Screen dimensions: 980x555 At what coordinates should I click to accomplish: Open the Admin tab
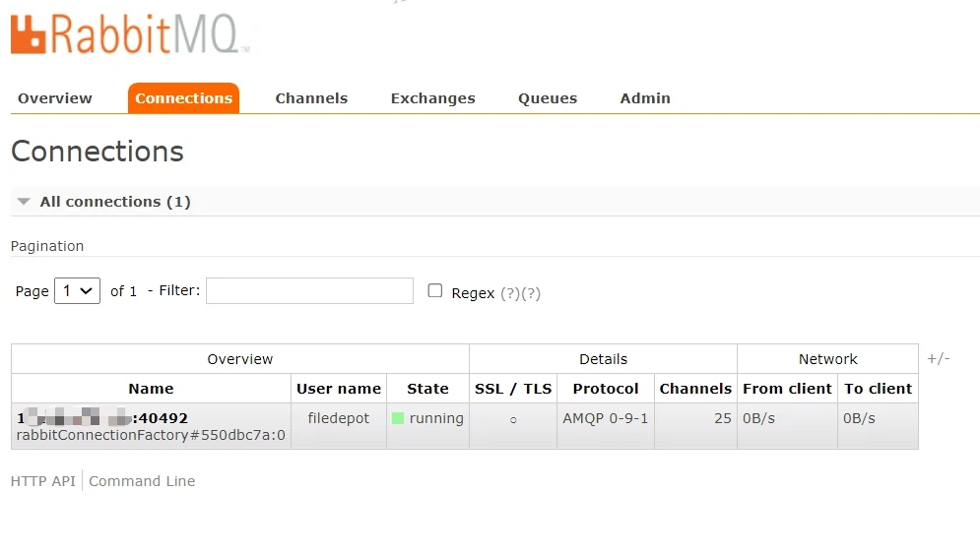pyautogui.click(x=645, y=98)
